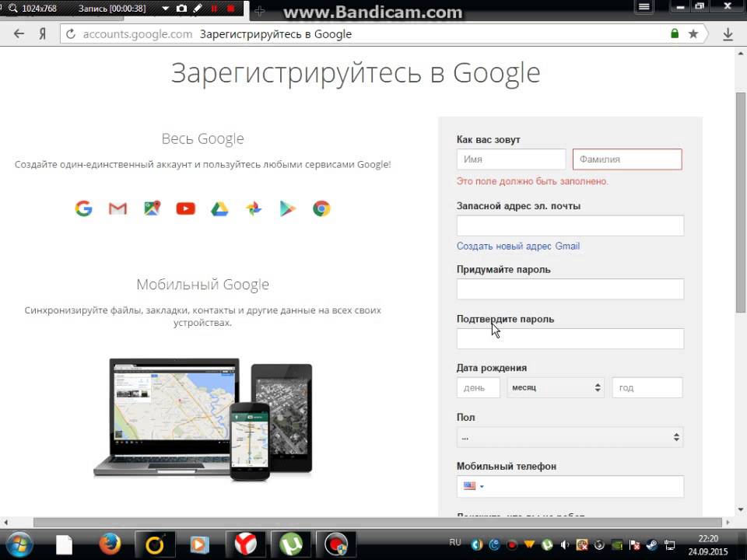Bookmark page with the star icon
The image size is (747, 560).
click(x=693, y=34)
